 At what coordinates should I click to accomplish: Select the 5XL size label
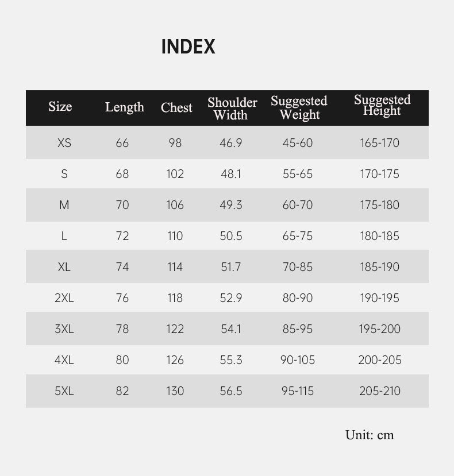(64, 390)
